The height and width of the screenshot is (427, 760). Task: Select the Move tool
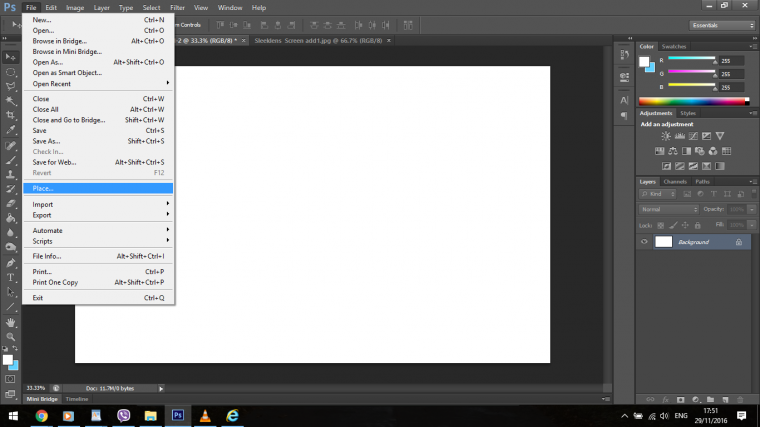click(11, 57)
